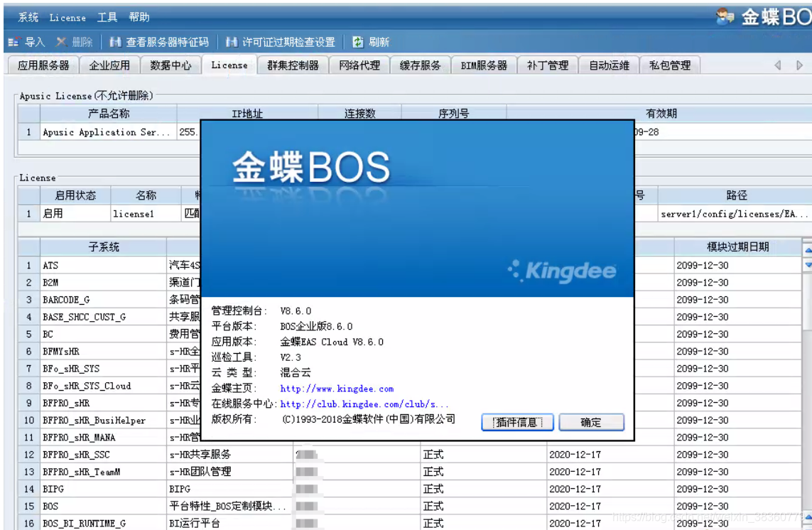
Task: Open the http://www.kingdee.com homepage link
Action: (337, 389)
